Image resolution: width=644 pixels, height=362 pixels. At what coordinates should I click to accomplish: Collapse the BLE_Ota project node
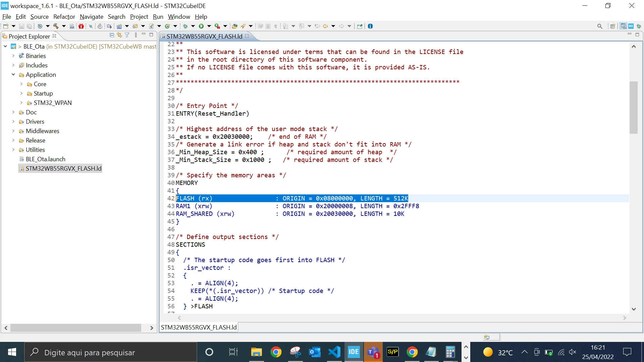click(x=5, y=46)
